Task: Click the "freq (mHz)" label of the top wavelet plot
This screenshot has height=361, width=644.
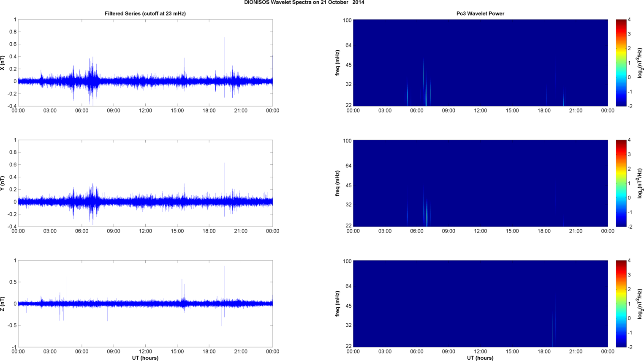Action: [338, 63]
